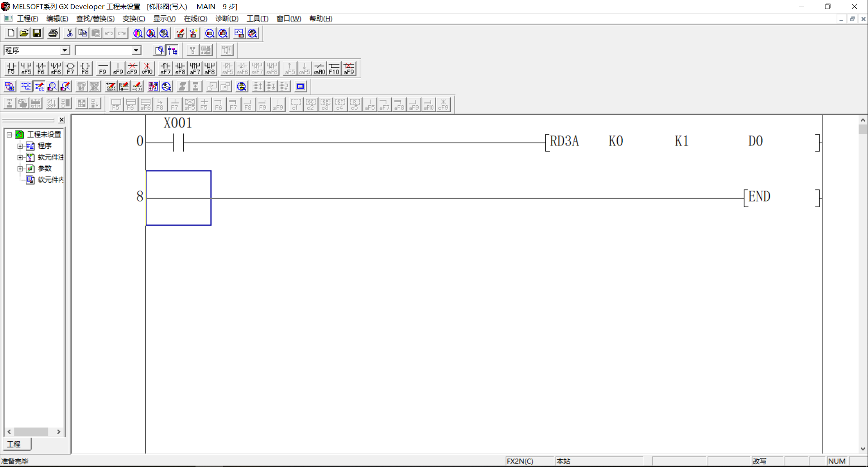868x467 pixels.
Task: Switch to ladder read mode
Action: coord(26,86)
